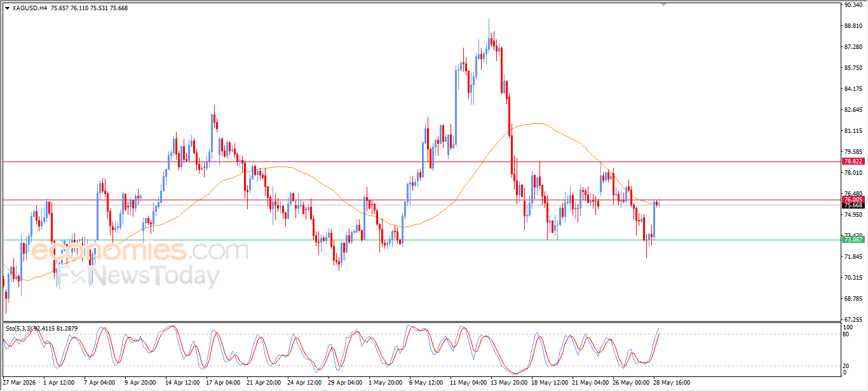Click the XAGUSD,H4 symbol title

pyautogui.click(x=29, y=8)
